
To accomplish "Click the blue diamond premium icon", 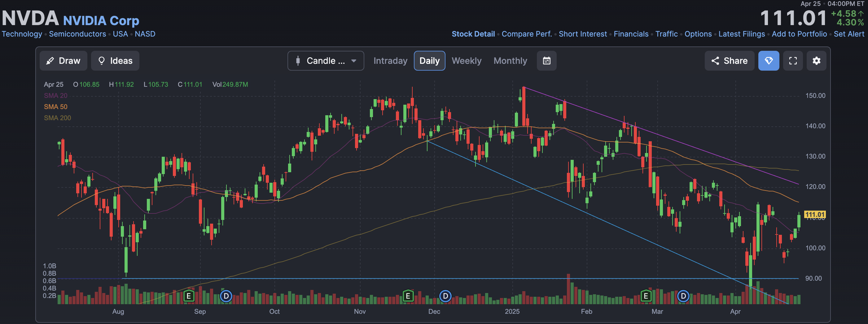I will pyautogui.click(x=768, y=61).
